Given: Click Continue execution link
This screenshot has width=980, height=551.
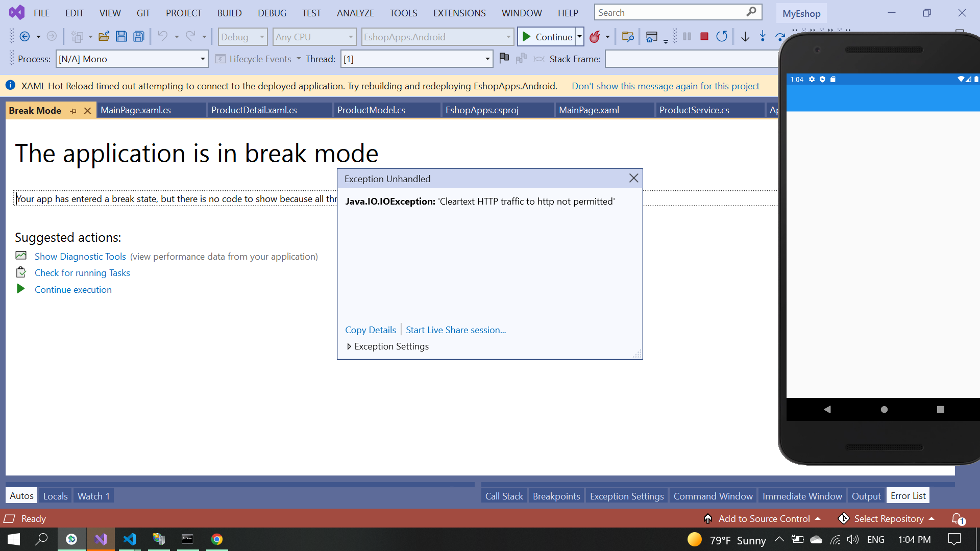Looking at the screenshot, I should coord(73,290).
